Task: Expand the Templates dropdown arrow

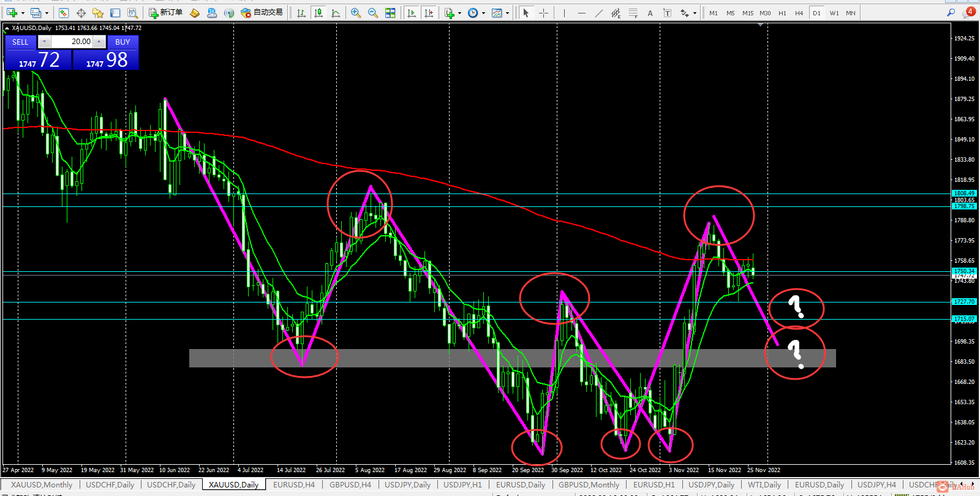Action: 507,13
